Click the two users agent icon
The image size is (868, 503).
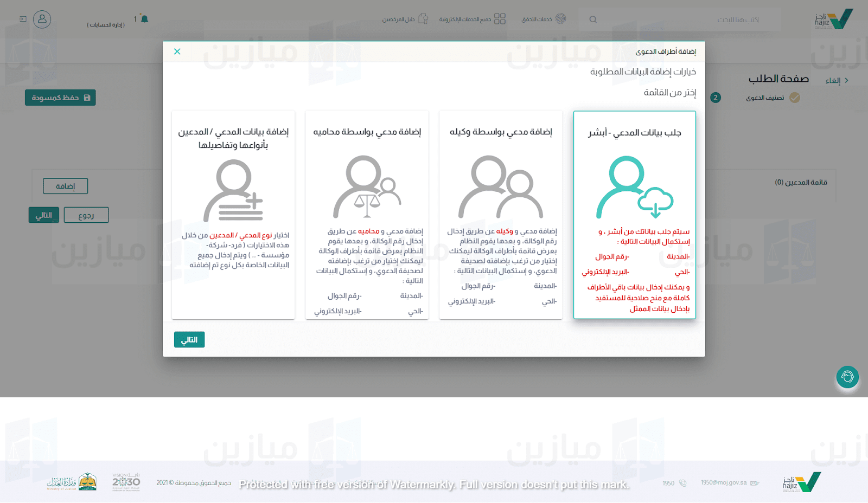[501, 187]
